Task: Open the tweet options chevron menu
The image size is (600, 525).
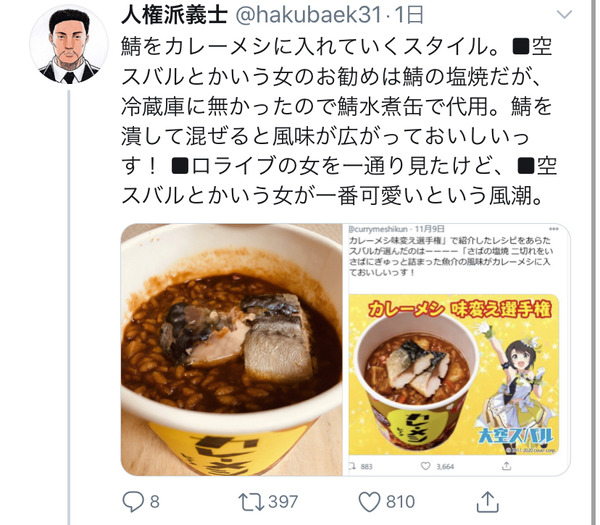Action: (564, 15)
